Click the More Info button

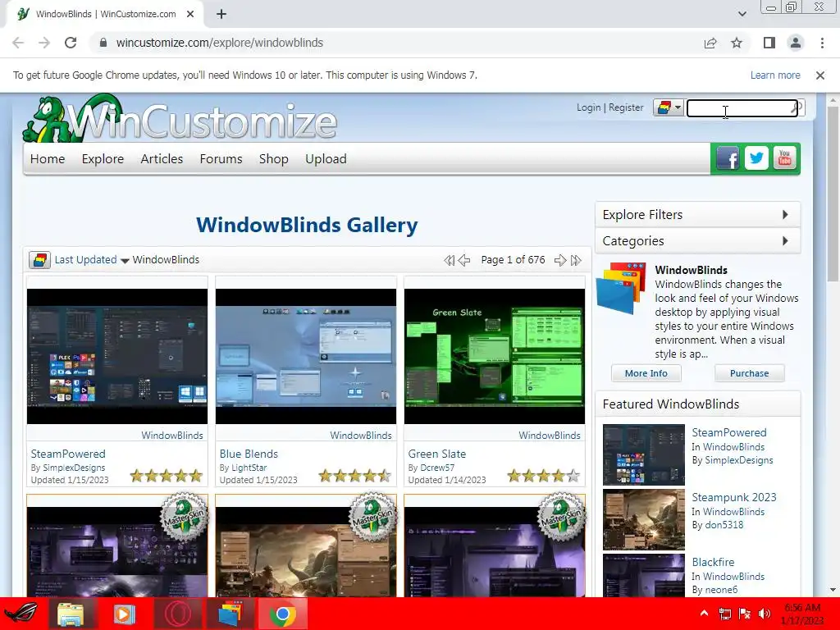[646, 373]
